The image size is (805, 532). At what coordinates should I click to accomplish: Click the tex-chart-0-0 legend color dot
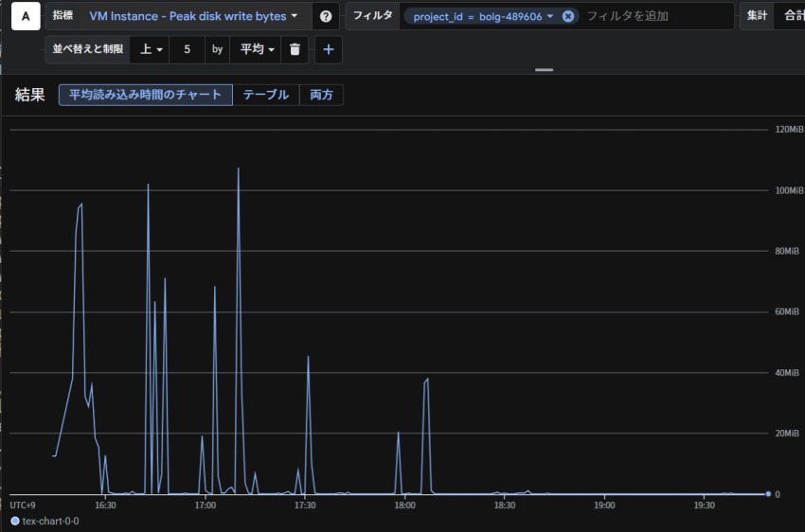tap(14, 521)
